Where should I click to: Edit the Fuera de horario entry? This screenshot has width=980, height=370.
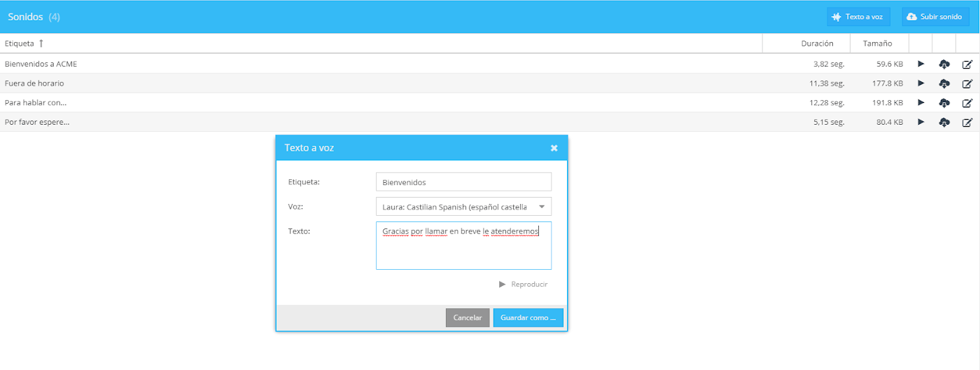point(967,83)
